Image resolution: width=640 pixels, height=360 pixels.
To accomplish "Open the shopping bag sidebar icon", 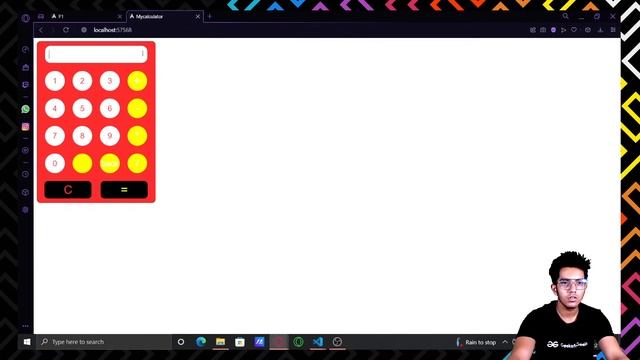I will (x=25, y=67).
